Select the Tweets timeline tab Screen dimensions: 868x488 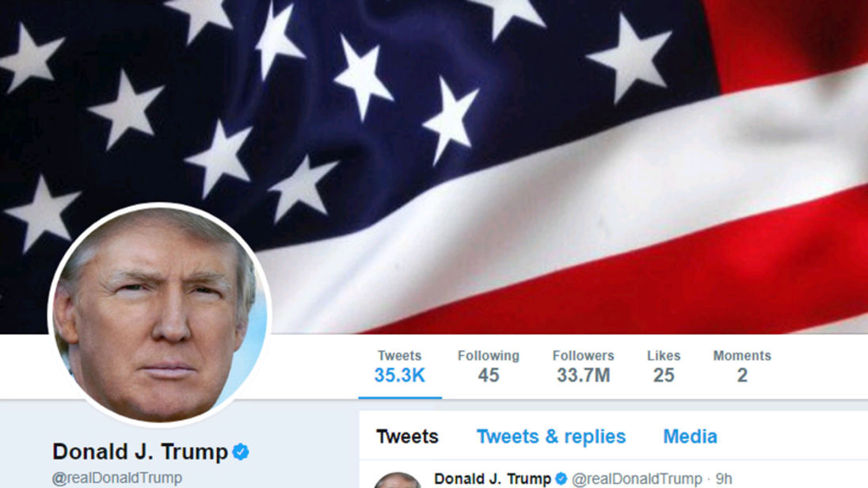[407, 437]
